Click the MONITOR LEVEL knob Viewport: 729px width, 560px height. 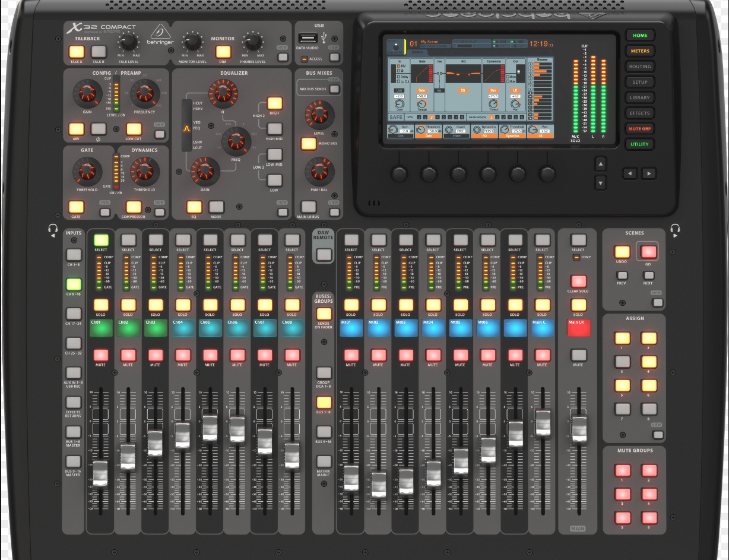click(191, 42)
